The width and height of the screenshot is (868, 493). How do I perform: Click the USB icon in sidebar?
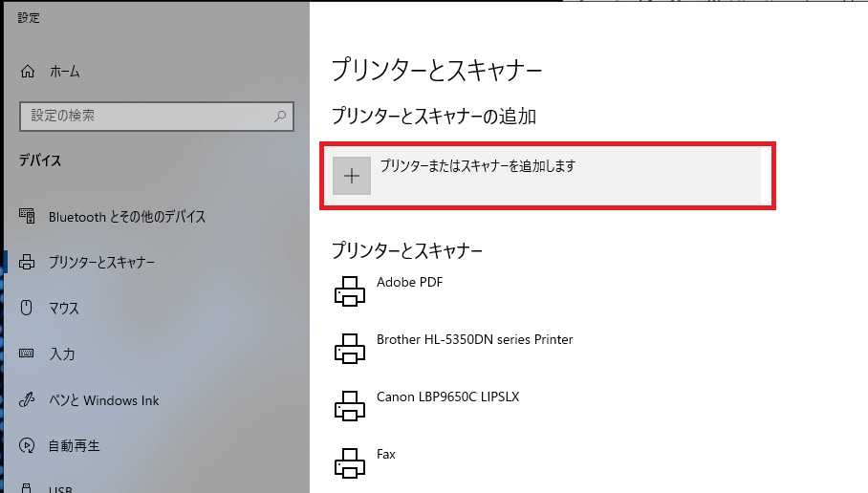26,487
